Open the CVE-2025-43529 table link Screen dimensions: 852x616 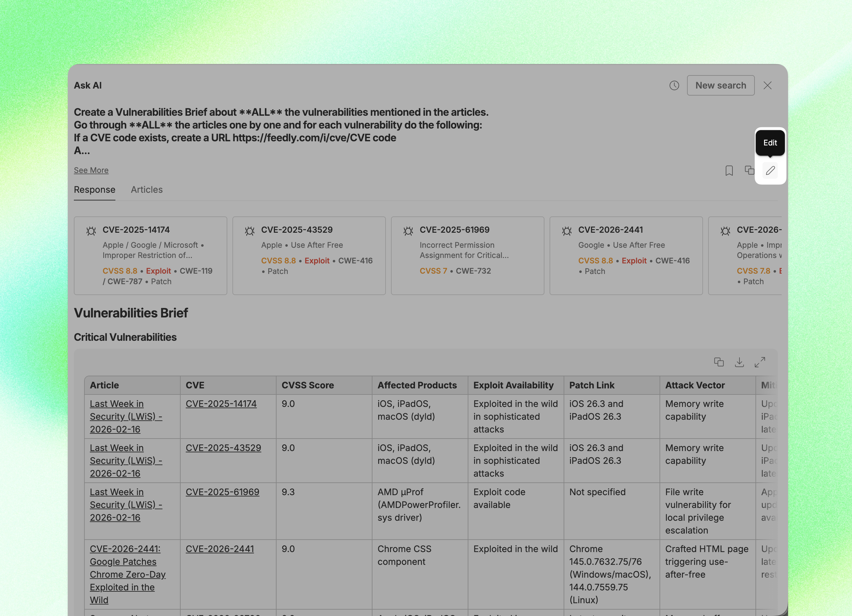(223, 448)
